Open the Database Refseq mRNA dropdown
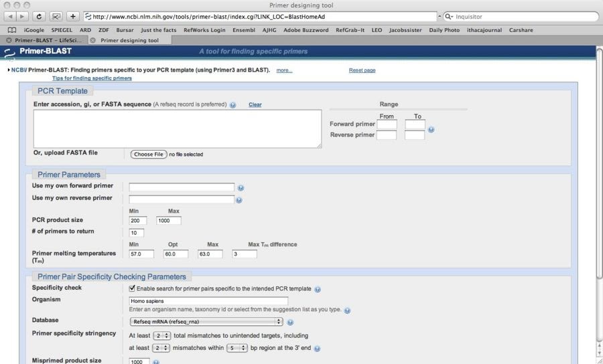603x364 pixels. click(206, 322)
